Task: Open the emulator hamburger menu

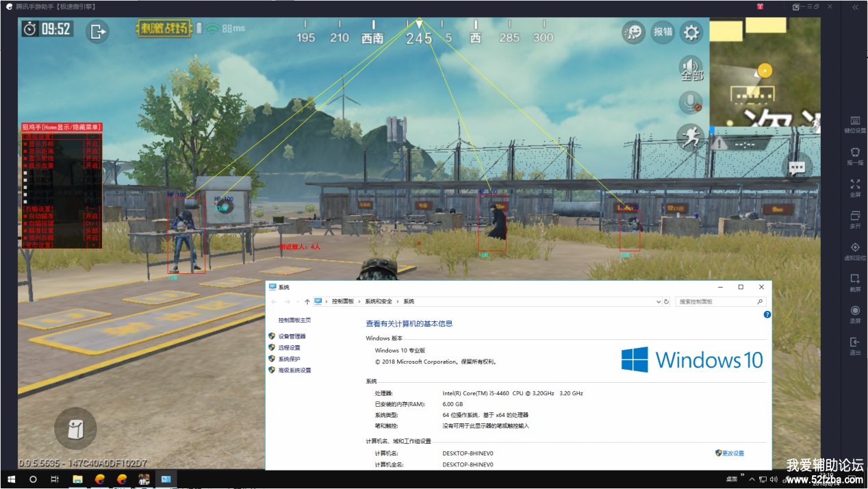Action: point(810,6)
